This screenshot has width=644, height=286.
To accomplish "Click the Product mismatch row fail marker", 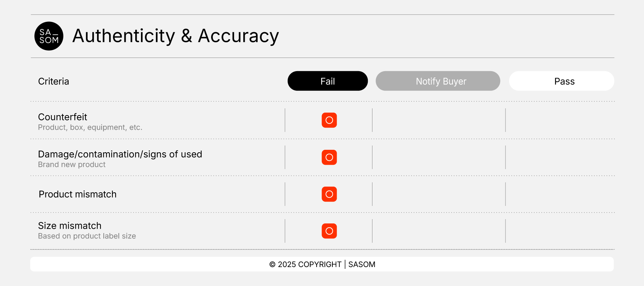I will point(329,194).
